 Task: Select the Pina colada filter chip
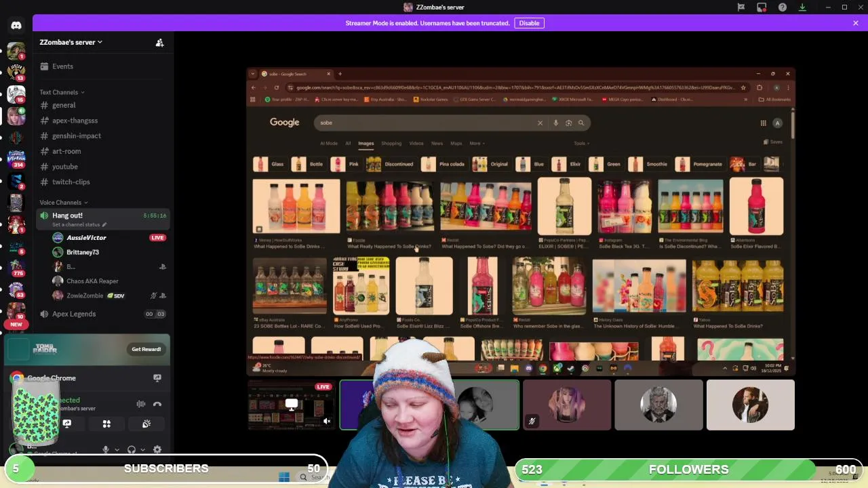[443, 164]
